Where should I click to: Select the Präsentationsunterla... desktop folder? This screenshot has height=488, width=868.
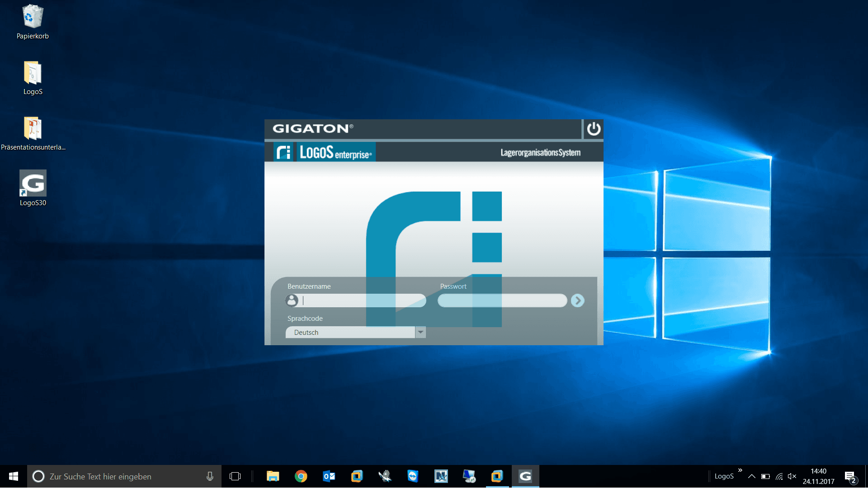[x=33, y=134]
